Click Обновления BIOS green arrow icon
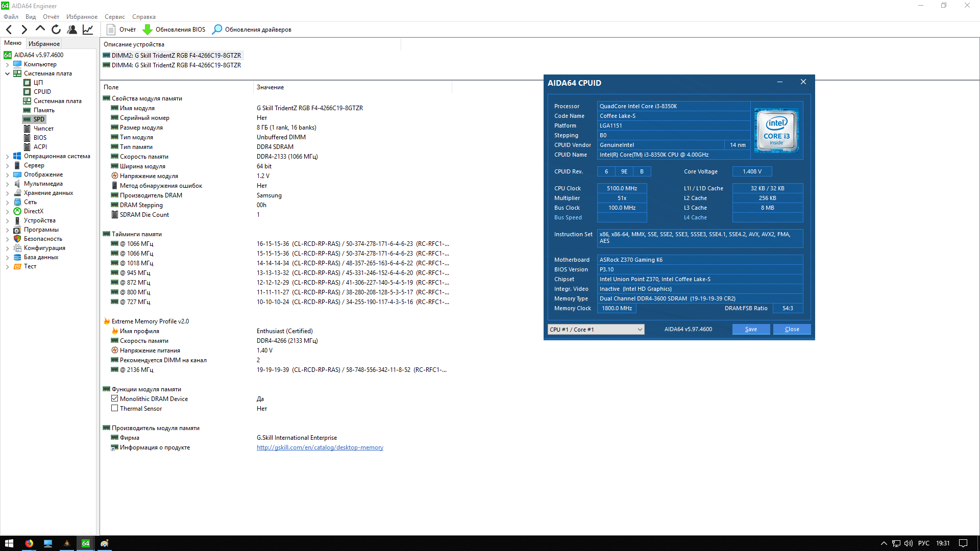Image resolution: width=980 pixels, height=551 pixels. (x=148, y=30)
